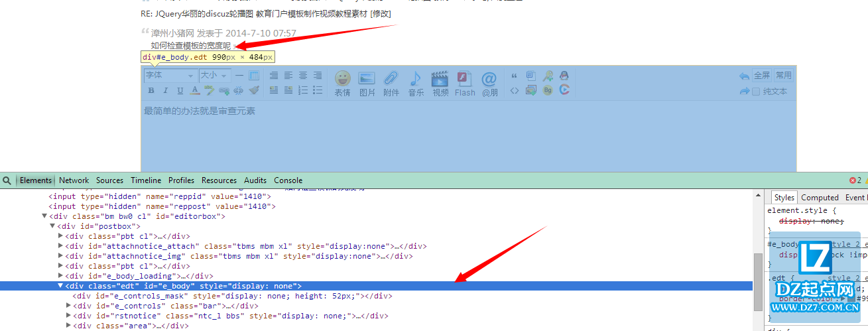This screenshot has height=331, width=868.
Task: Click the align right icon
Action: 318,76
